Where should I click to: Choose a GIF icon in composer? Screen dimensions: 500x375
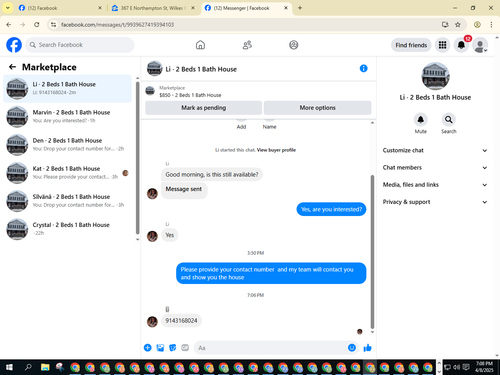(185, 348)
